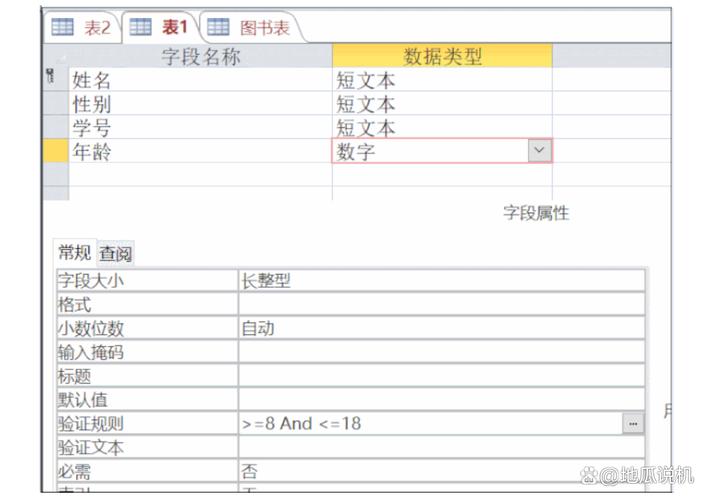Click the 验证规则 property label
Viewport: 708px width, 500px height.
147,424
